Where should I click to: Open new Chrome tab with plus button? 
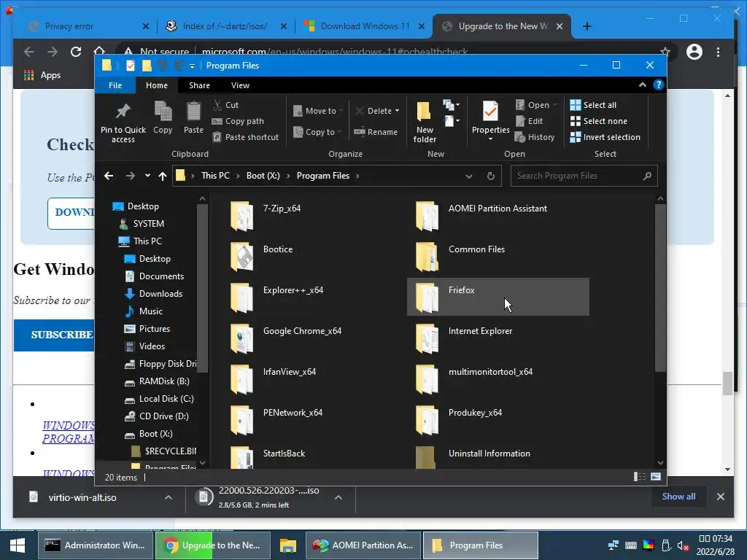click(587, 26)
